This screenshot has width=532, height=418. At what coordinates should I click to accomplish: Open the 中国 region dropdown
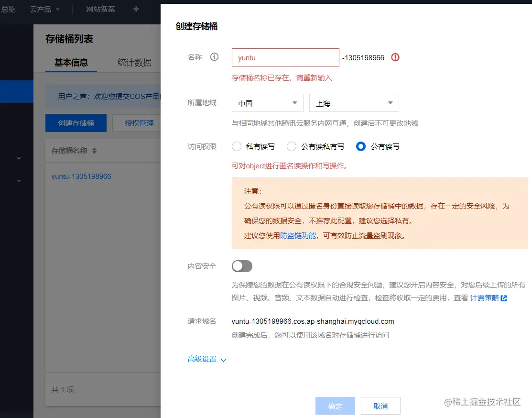point(267,103)
